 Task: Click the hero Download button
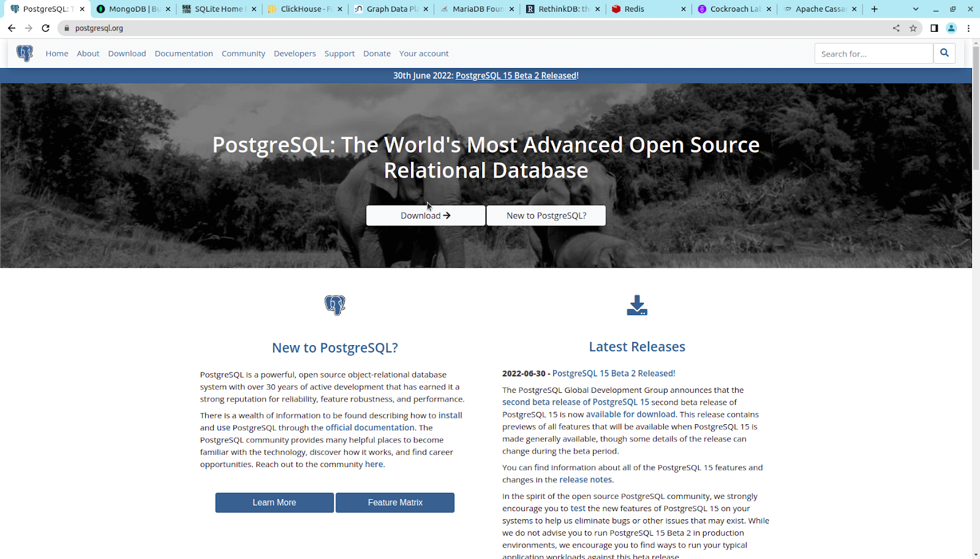[x=426, y=216]
